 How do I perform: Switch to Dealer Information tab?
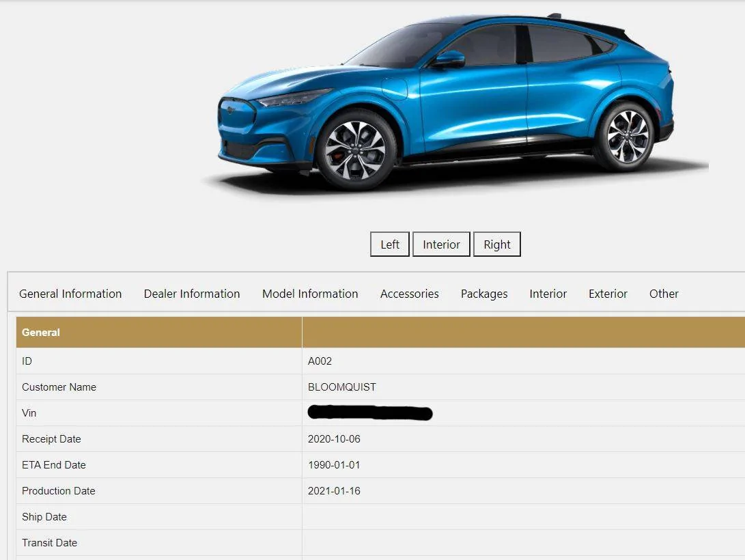tap(192, 294)
